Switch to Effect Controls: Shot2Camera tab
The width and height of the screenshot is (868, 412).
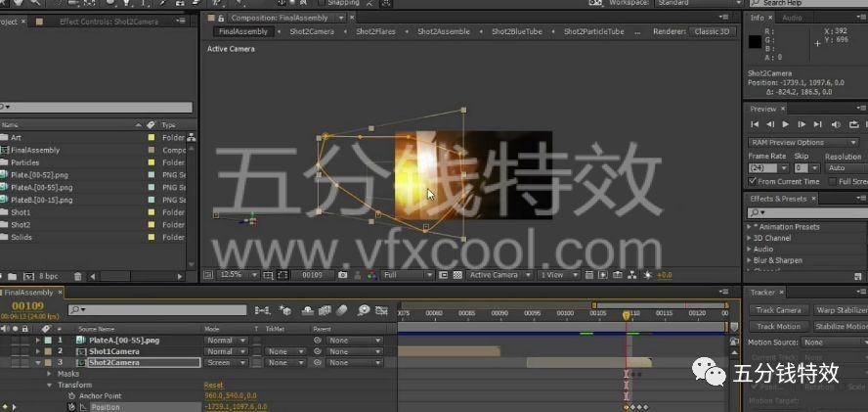click(108, 22)
